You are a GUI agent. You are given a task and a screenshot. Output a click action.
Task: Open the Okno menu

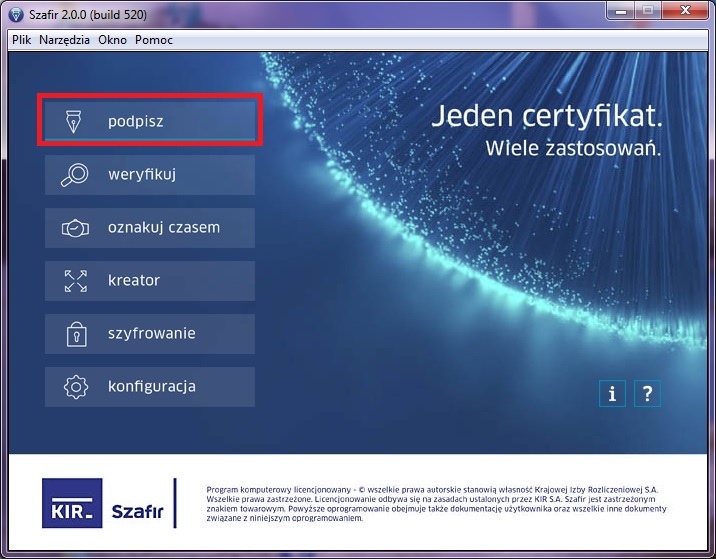point(112,40)
